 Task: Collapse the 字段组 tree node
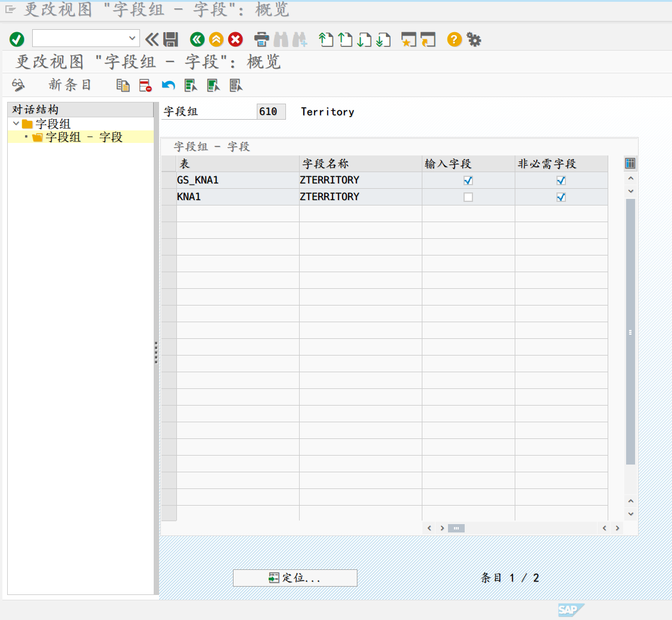pos(16,124)
